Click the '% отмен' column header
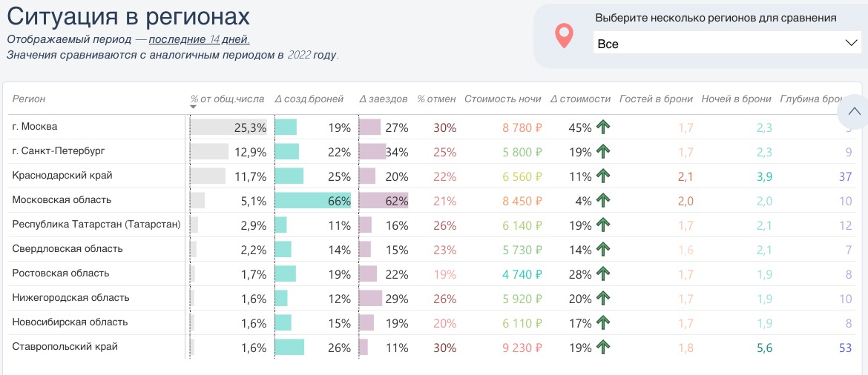This screenshot has width=868, height=375. (435, 99)
